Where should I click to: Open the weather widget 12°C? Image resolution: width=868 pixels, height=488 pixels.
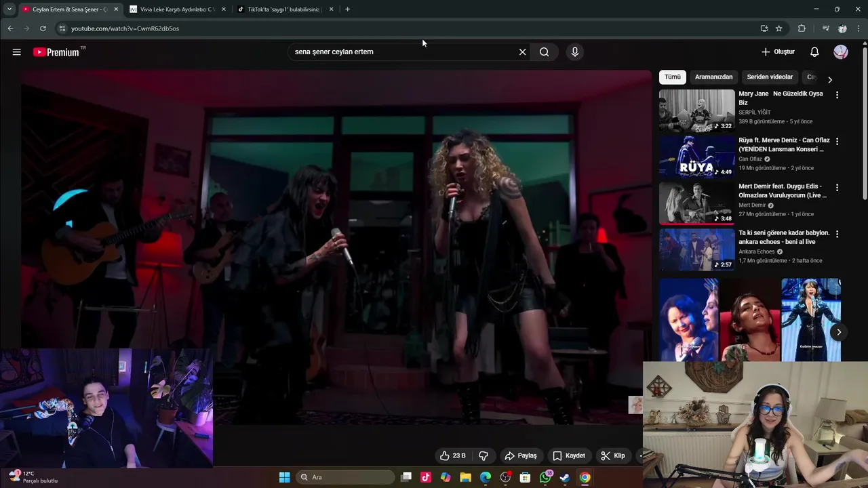tap(34, 477)
